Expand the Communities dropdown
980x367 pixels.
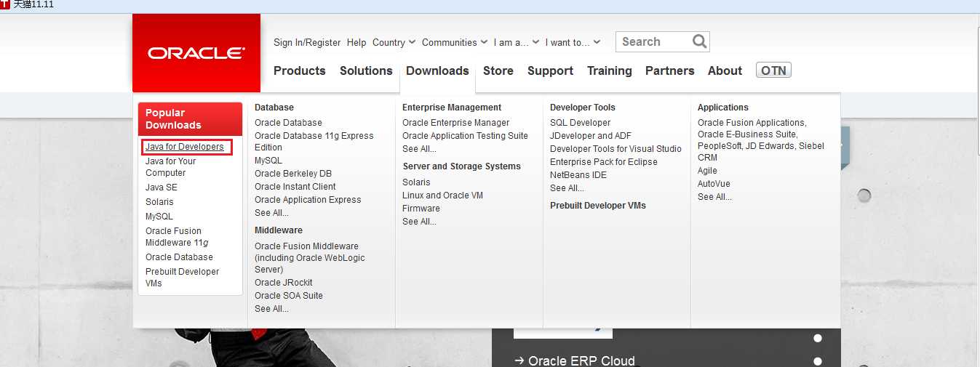(454, 42)
